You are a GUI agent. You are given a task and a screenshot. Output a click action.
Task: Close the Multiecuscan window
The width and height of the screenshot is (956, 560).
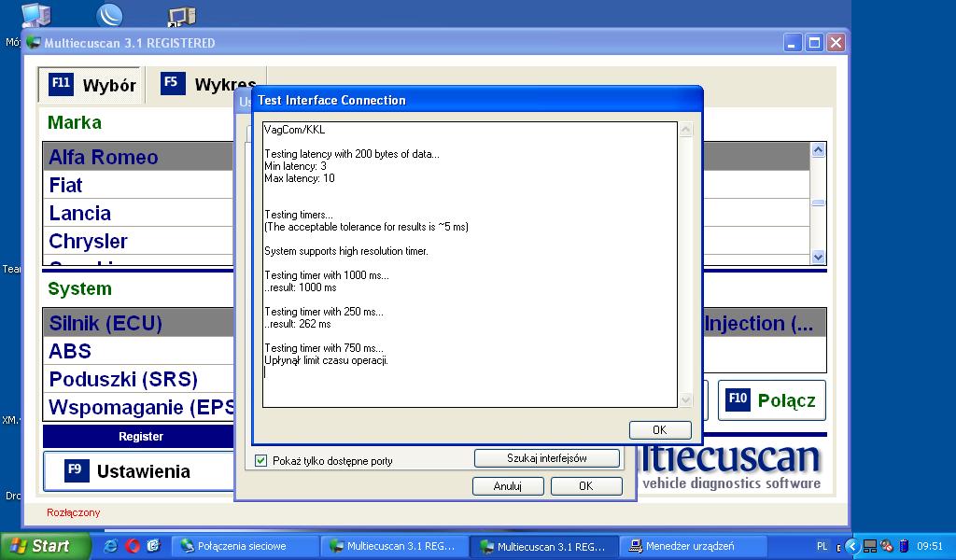[x=836, y=43]
